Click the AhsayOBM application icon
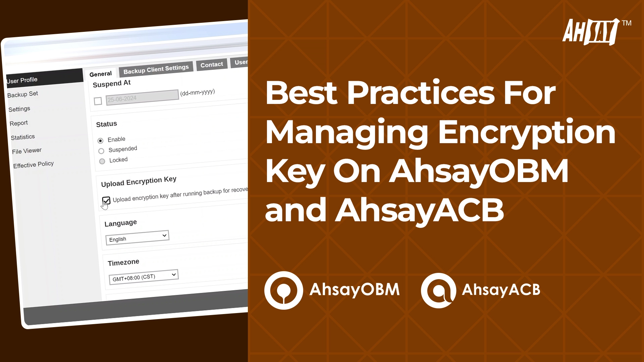Screen dimensions: 644x362 281,290
